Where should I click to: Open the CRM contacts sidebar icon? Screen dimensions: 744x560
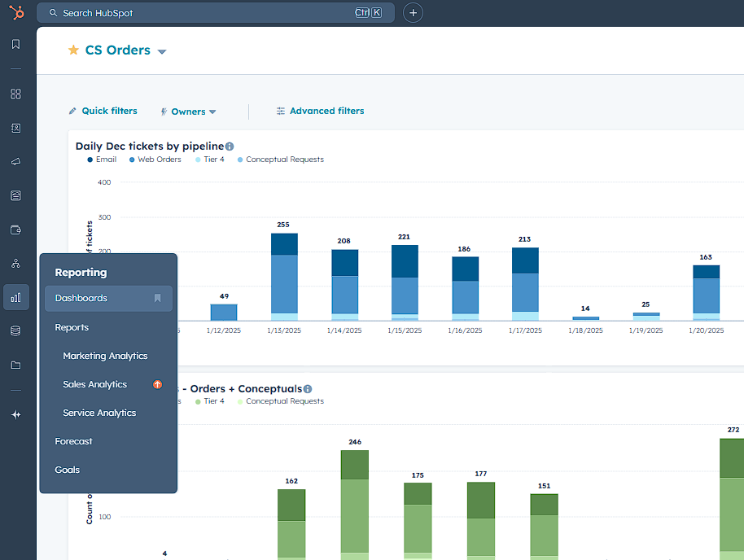pos(15,128)
